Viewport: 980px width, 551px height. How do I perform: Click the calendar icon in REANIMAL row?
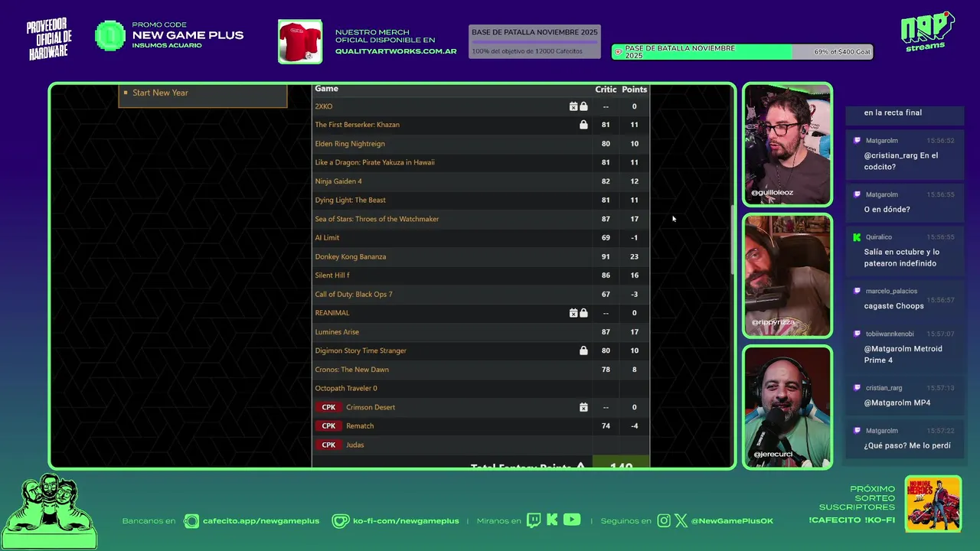(573, 313)
